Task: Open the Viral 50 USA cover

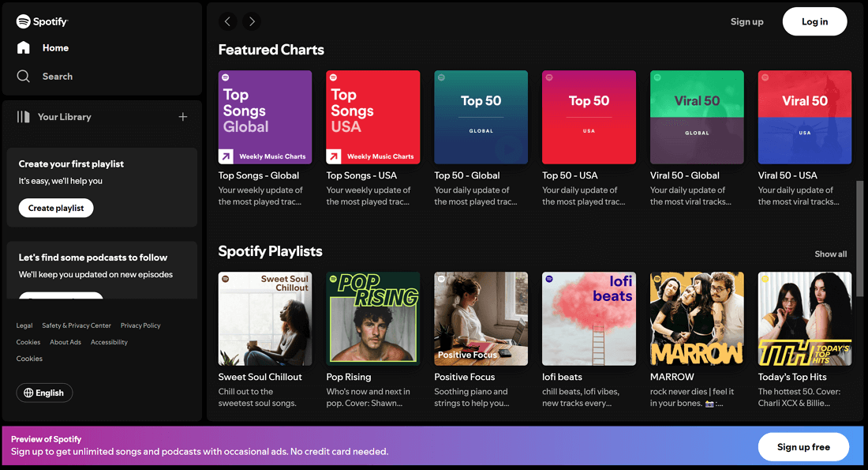Action: (805, 117)
